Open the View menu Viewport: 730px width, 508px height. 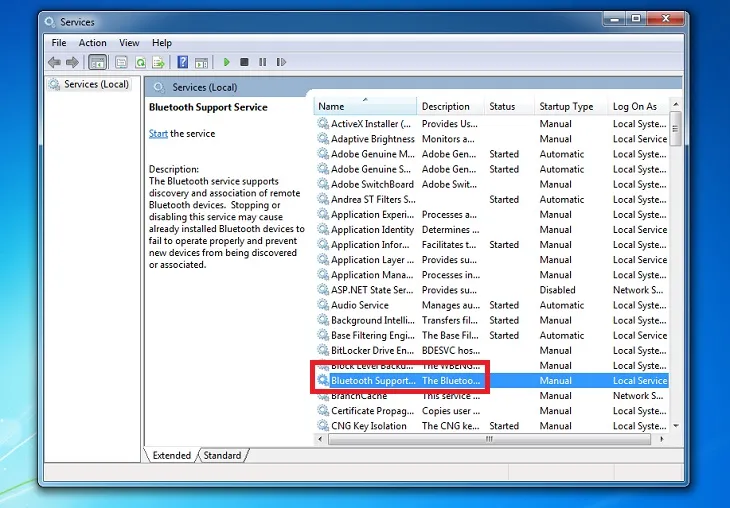[x=129, y=43]
